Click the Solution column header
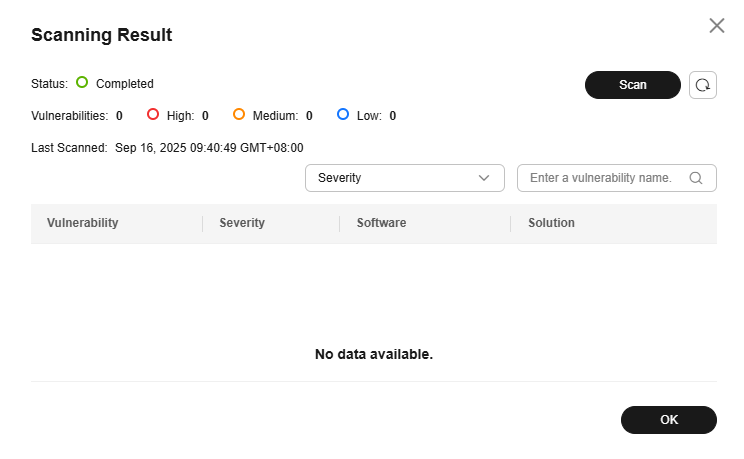The image size is (744, 459). [551, 223]
